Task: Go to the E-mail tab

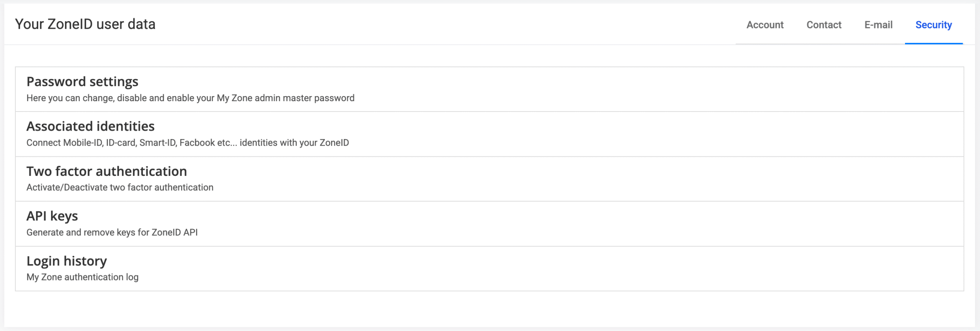Action: (878, 25)
